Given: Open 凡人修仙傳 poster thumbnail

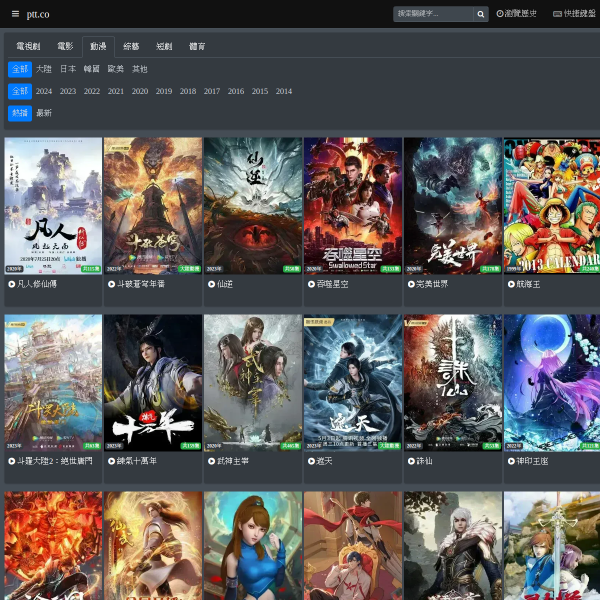Looking at the screenshot, I should 53,205.
